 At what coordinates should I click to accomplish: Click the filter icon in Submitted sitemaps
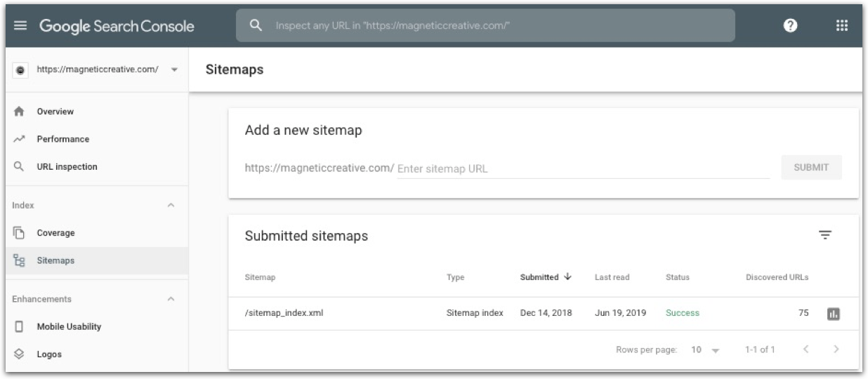[x=825, y=235]
